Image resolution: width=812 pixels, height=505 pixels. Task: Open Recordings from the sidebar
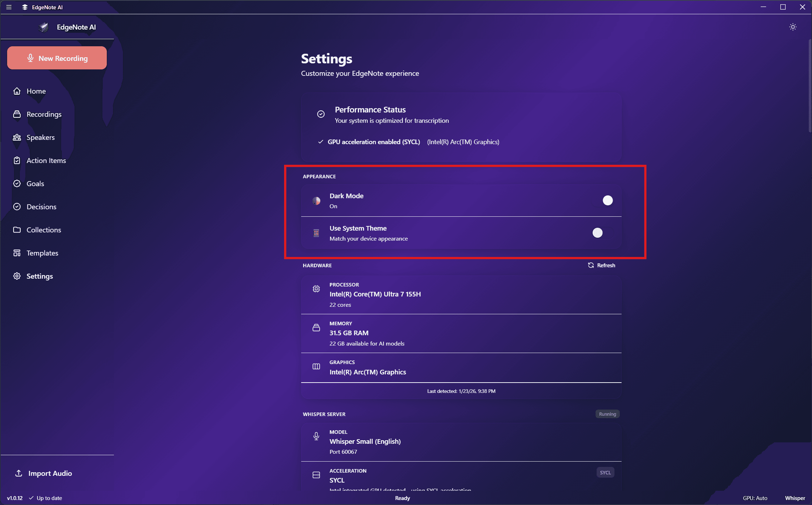(x=44, y=114)
